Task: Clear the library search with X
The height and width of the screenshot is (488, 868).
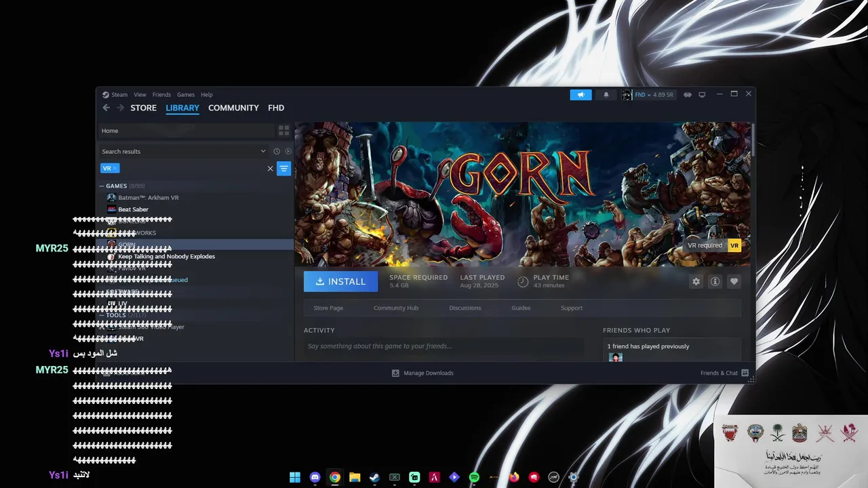Action: click(270, 168)
